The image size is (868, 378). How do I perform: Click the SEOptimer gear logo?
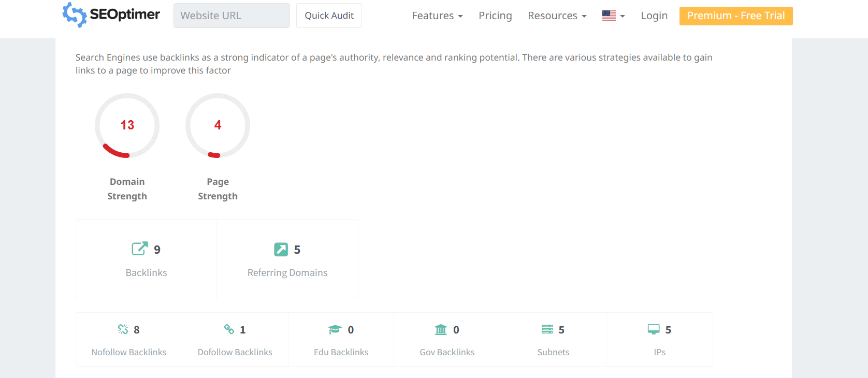[x=75, y=14]
